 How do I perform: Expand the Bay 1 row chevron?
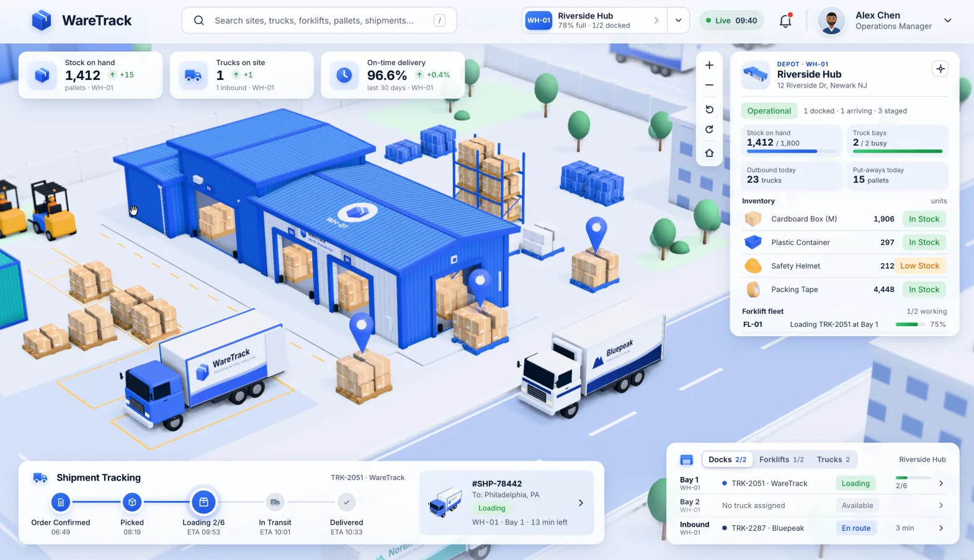pyautogui.click(x=941, y=483)
